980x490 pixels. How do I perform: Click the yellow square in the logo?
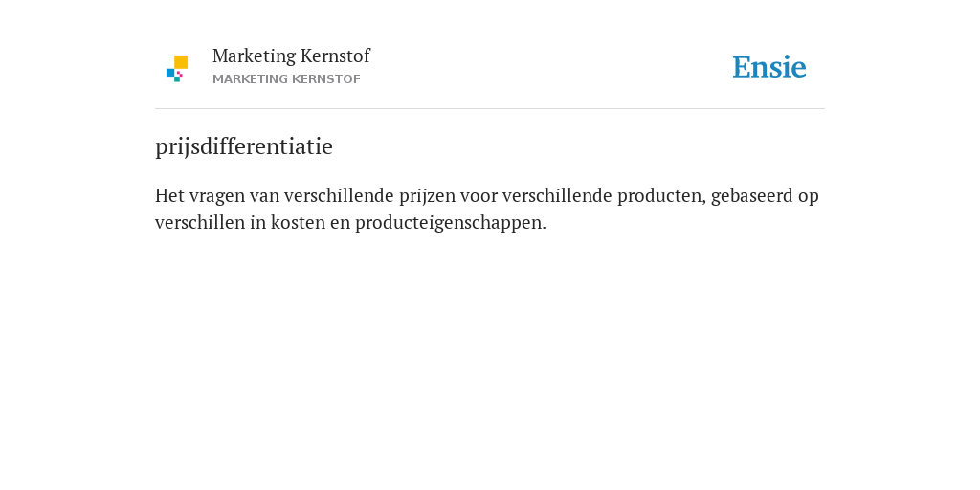(181, 62)
